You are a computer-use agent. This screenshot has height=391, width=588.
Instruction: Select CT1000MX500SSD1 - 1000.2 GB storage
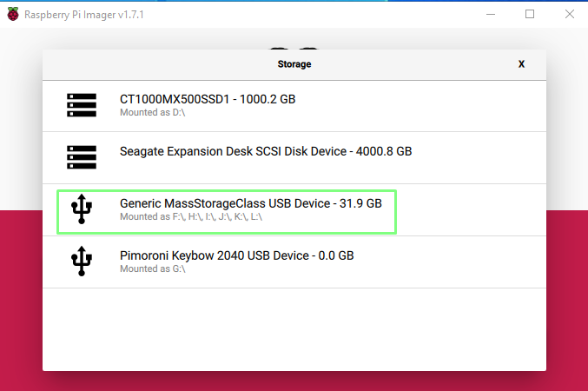pos(208,99)
